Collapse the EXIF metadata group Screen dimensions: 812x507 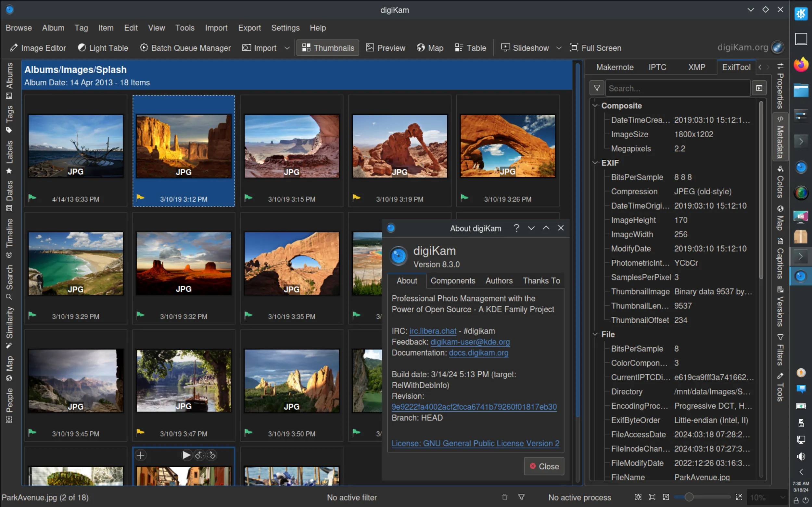point(595,163)
